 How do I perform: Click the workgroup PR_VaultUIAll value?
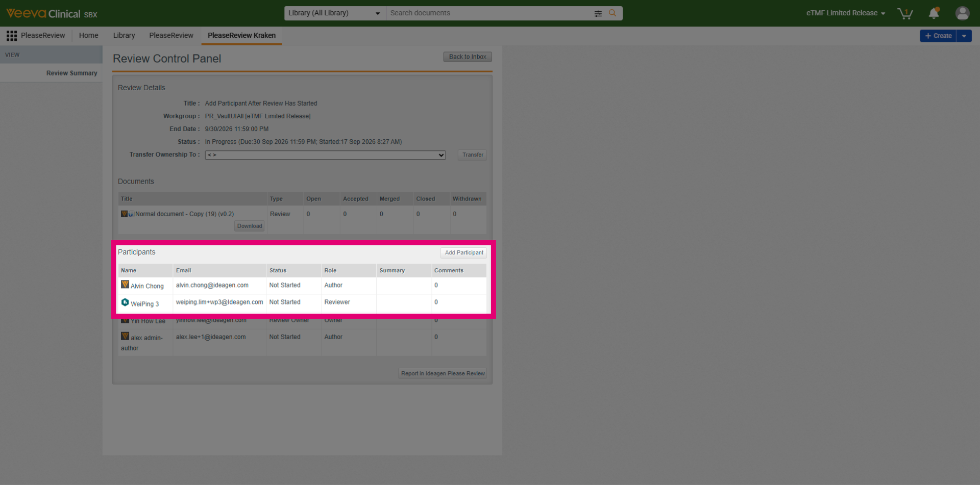tap(258, 116)
